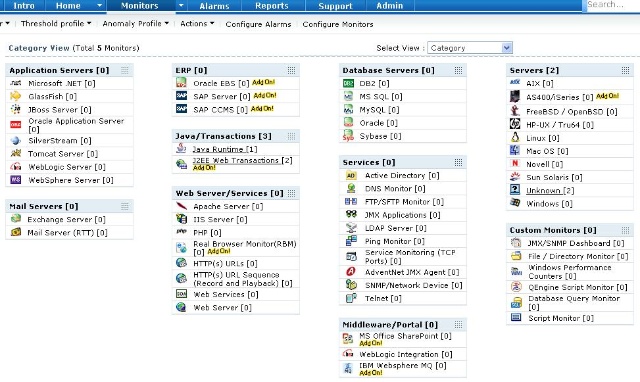
Task: Click the Tomcat Server icon
Action: click(16, 153)
